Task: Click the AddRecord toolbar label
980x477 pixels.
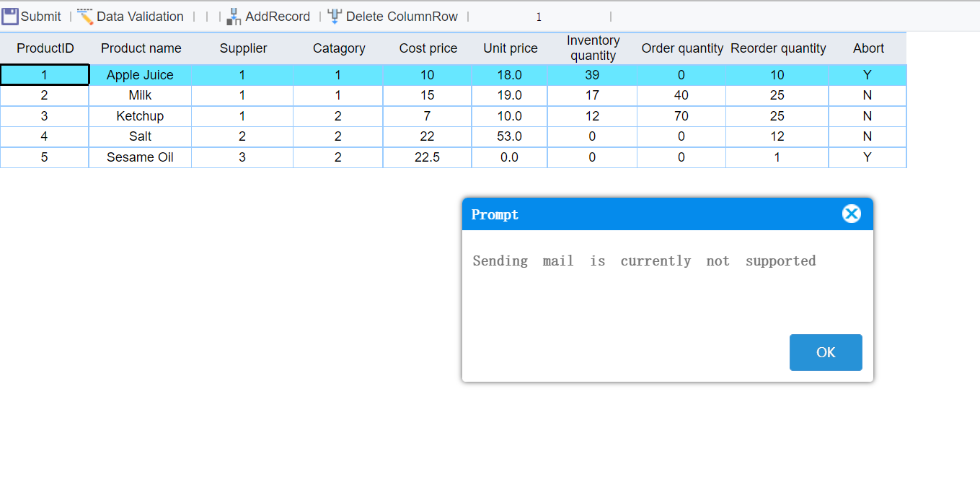Action: point(278,16)
